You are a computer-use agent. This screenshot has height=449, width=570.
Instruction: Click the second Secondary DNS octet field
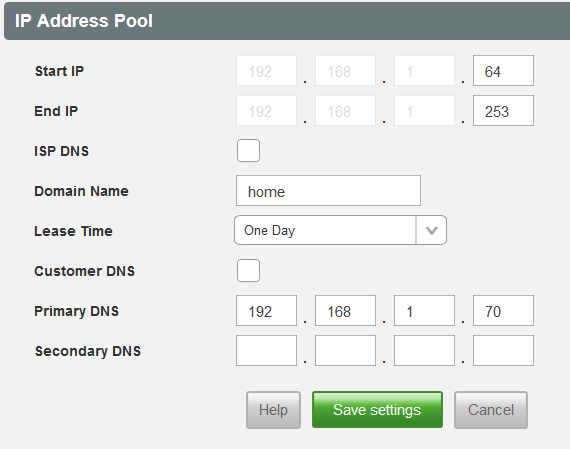(x=345, y=351)
